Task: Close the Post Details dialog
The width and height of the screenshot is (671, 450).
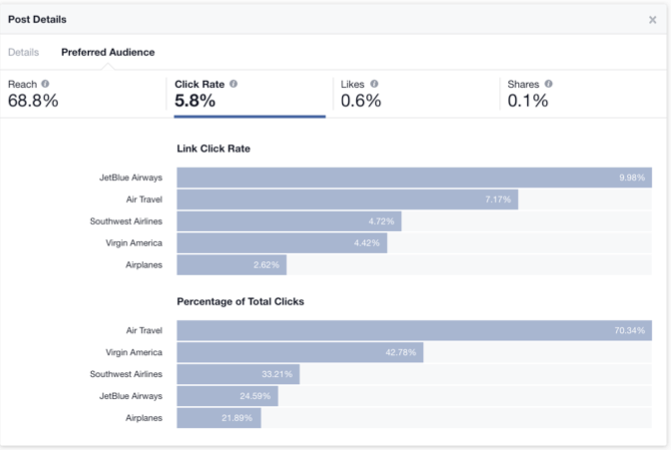Action: point(653,19)
